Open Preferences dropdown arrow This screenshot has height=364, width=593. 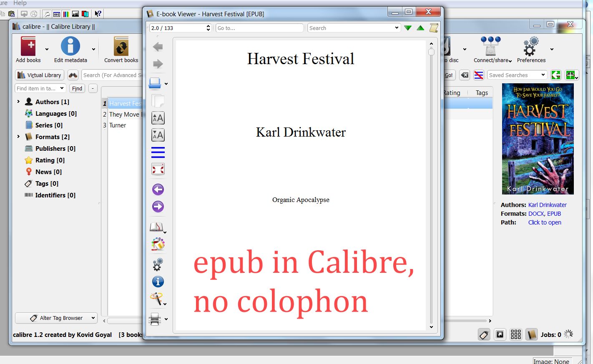[x=552, y=49]
